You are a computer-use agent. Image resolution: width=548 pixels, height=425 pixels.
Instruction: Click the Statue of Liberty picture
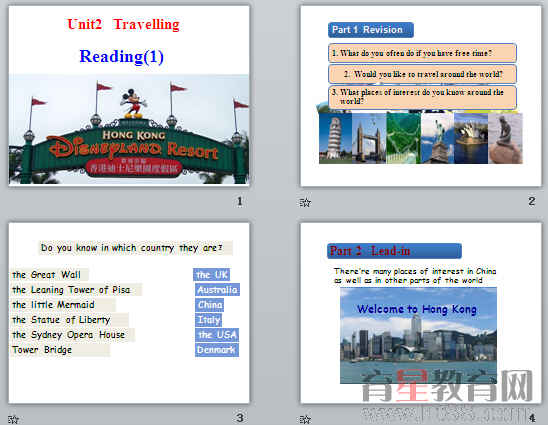click(x=437, y=138)
